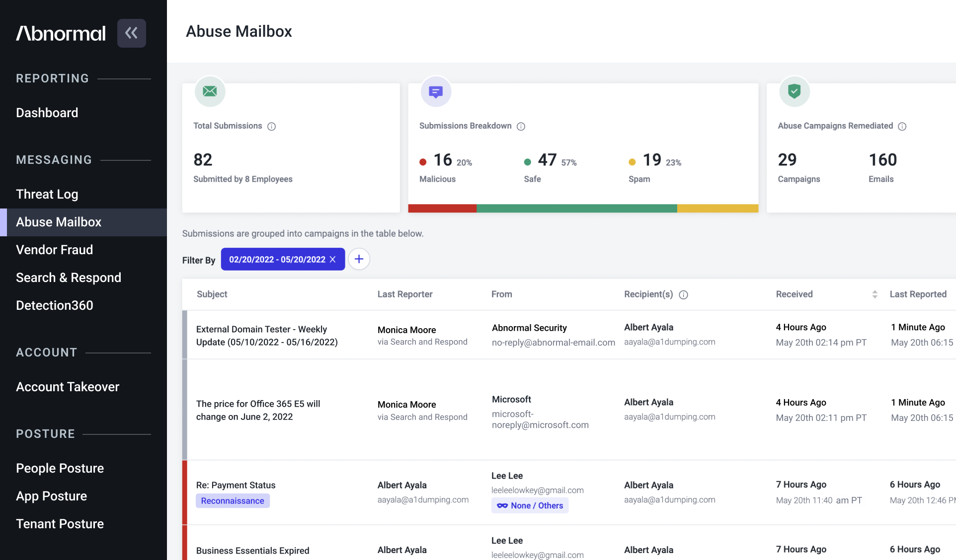Sort by the Received column arrows
The image size is (956, 560).
875,294
